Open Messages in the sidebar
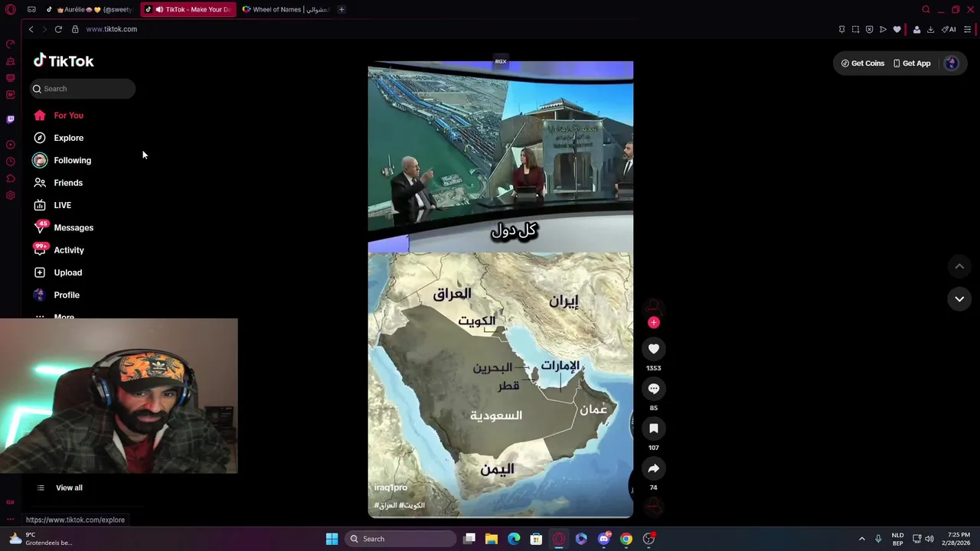The image size is (980, 551). pos(64,227)
